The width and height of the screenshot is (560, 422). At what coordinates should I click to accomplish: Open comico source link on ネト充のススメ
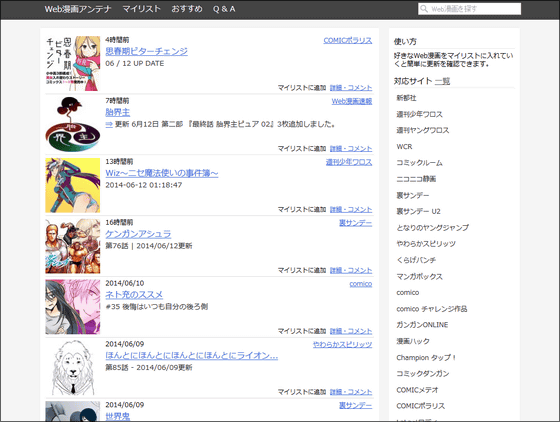point(360,284)
